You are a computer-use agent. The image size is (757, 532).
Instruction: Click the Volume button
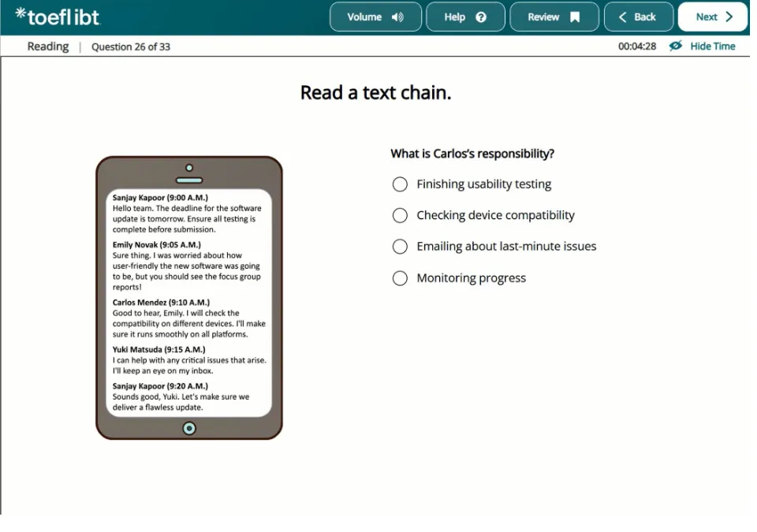375,17
